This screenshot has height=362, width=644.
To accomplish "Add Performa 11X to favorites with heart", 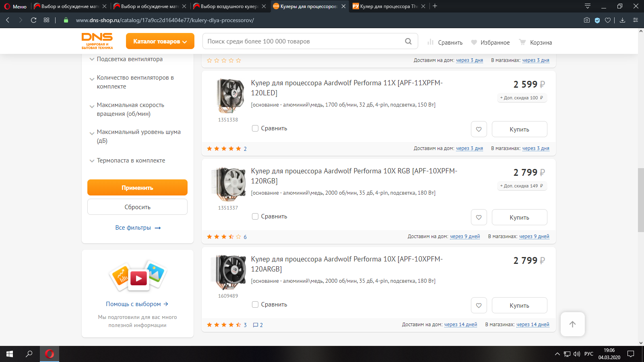I will point(479,129).
